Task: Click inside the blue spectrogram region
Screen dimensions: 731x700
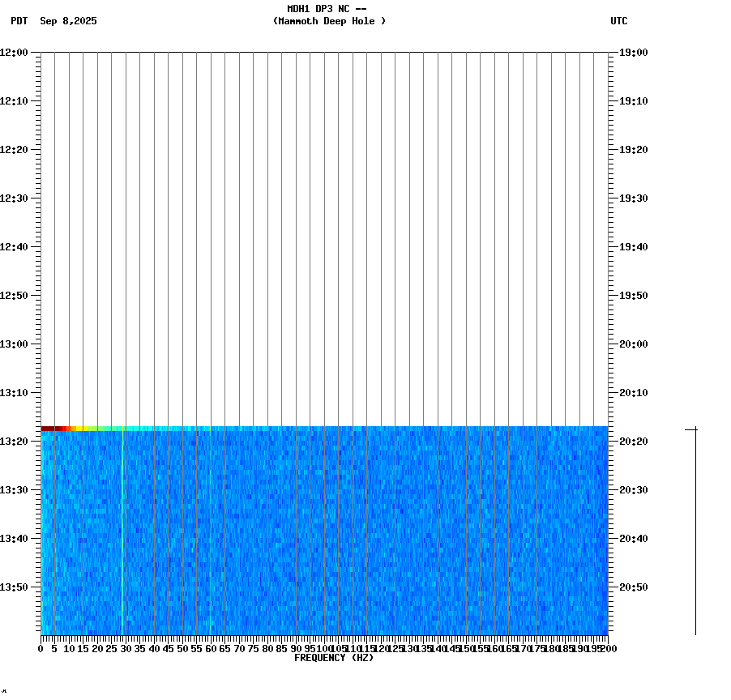Action: pyautogui.click(x=324, y=535)
